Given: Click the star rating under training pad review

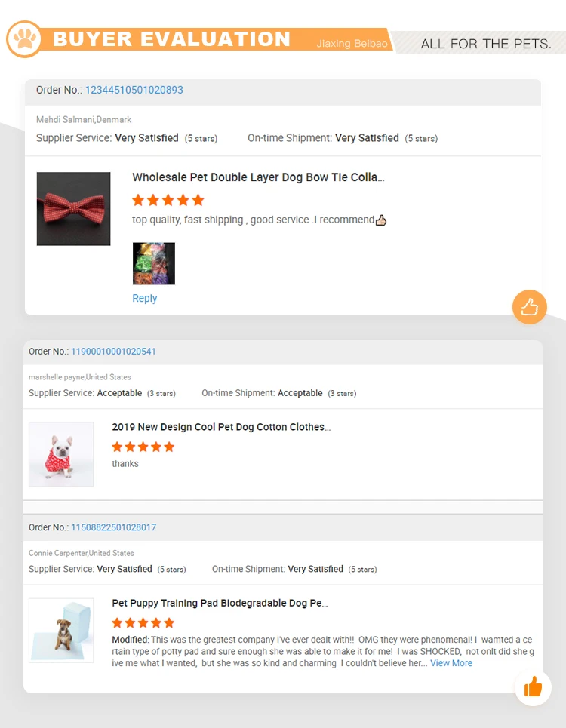Looking at the screenshot, I should click(x=143, y=622).
